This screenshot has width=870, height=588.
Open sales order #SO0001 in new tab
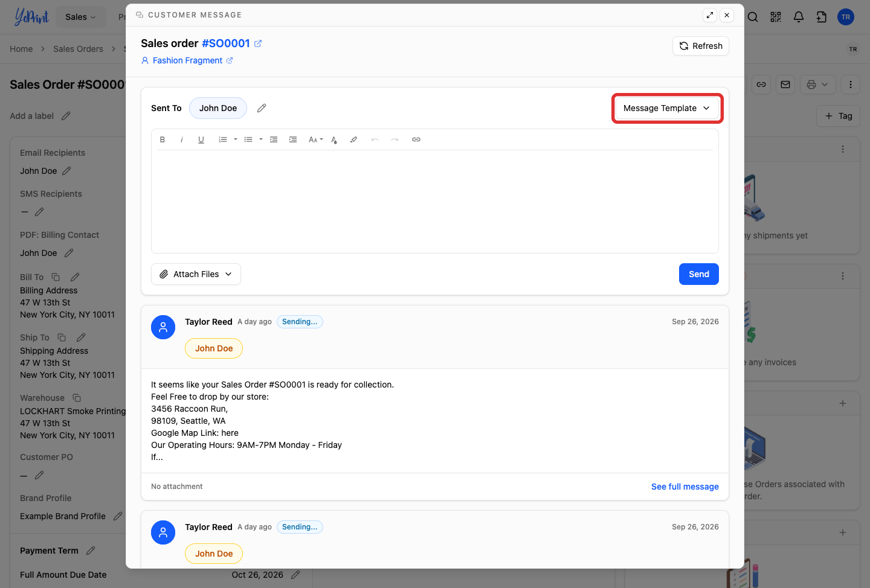click(x=258, y=43)
